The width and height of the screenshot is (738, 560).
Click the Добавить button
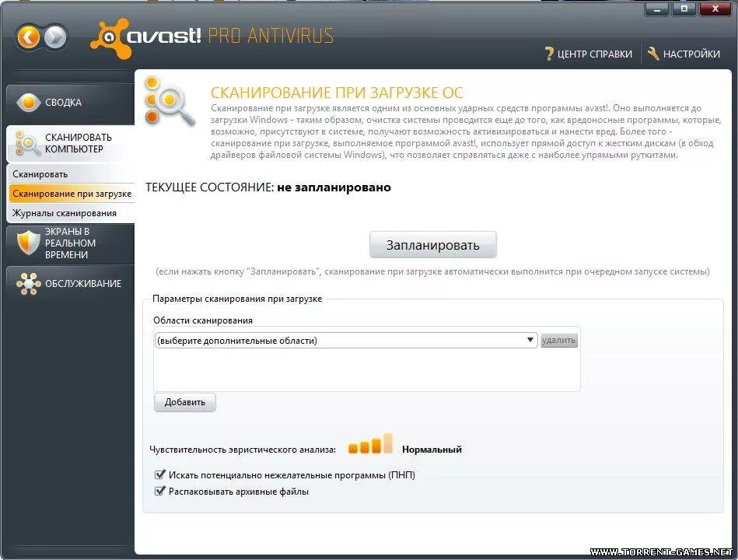[185, 402]
